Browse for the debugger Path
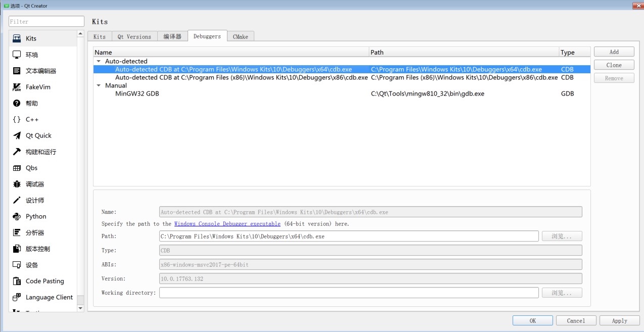This screenshot has width=644, height=332. (562, 236)
